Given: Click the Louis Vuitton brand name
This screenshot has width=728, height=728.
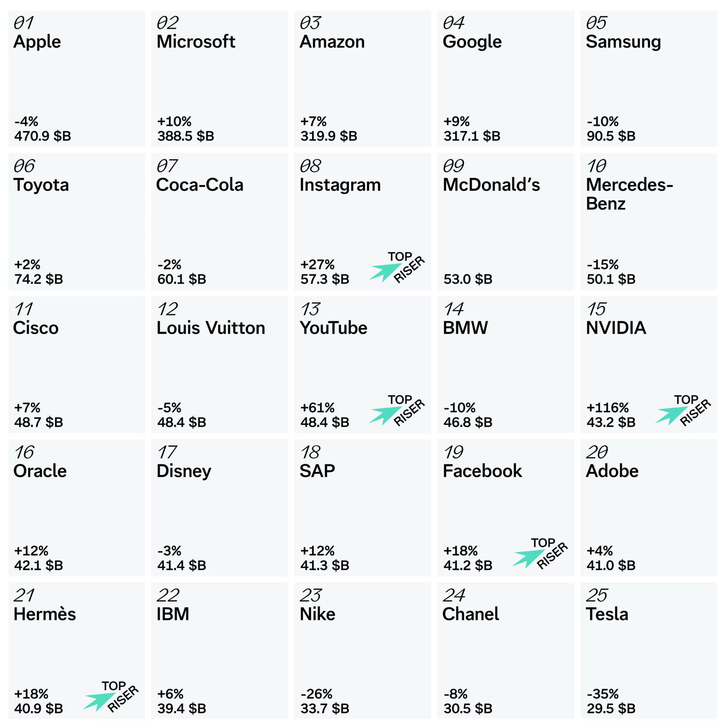Looking at the screenshot, I should coord(211,328).
